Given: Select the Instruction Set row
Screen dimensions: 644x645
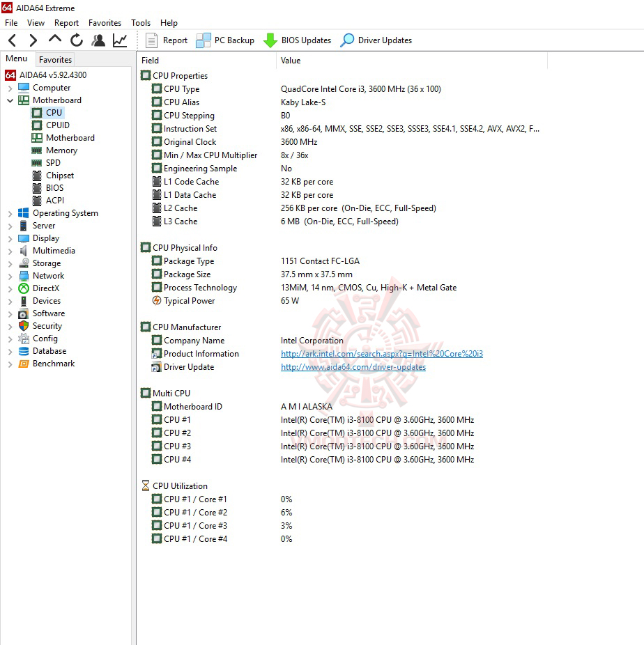Looking at the screenshot, I should pyautogui.click(x=344, y=129).
